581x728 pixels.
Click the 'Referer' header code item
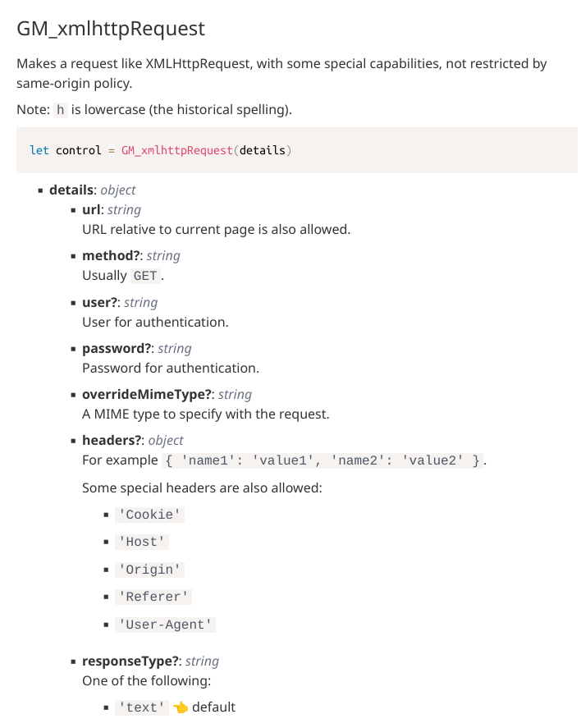pos(153,597)
